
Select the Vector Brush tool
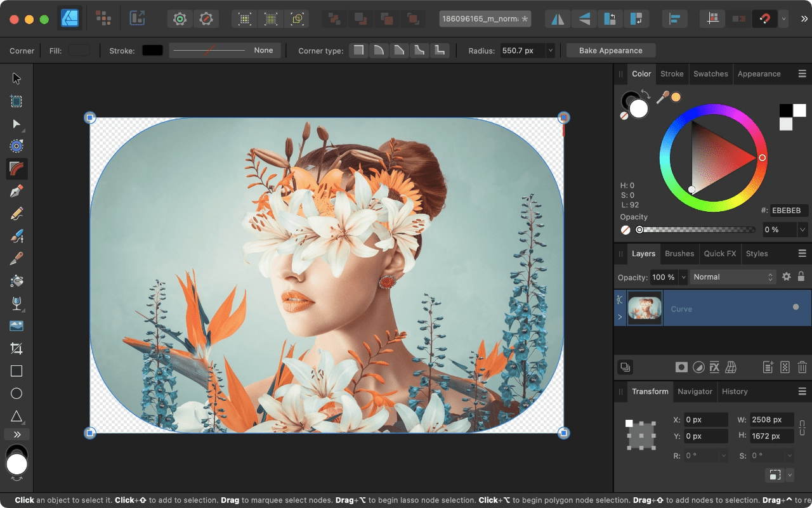16,236
